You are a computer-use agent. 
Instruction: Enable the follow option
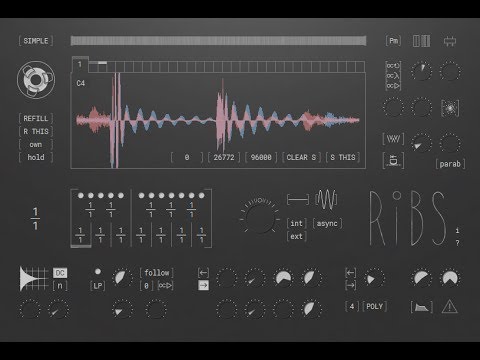[157, 273]
